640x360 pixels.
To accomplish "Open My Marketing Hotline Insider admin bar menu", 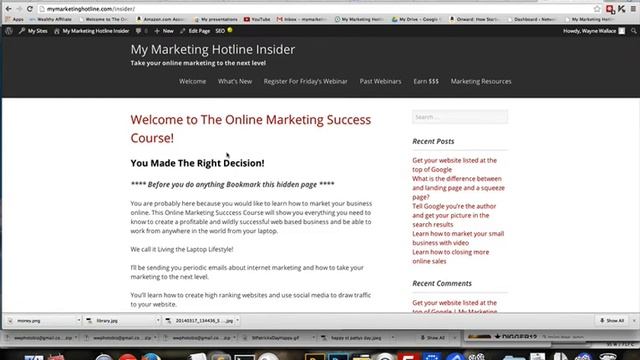I will click(91, 31).
